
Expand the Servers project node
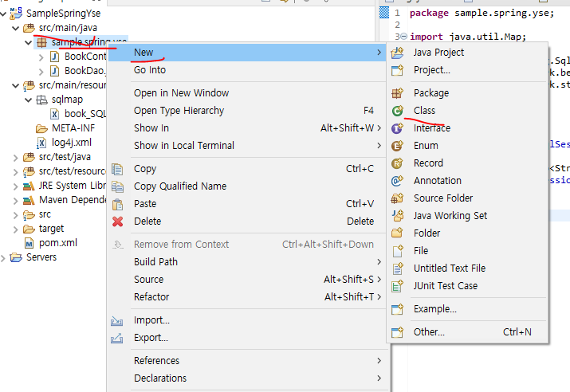pyautogui.click(x=3, y=258)
